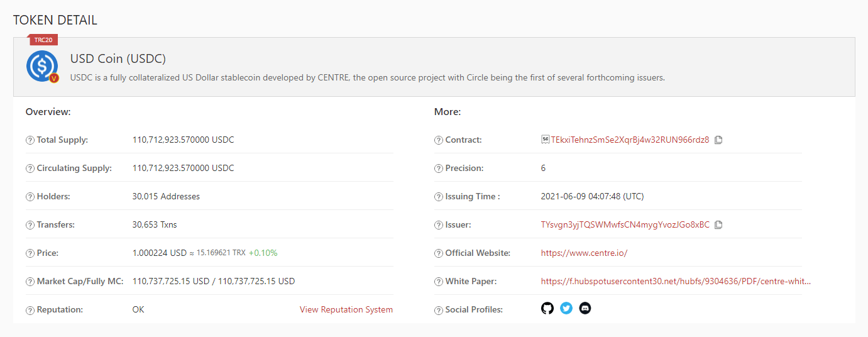
Task: Open help icon beside Official Website
Action: point(438,253)
